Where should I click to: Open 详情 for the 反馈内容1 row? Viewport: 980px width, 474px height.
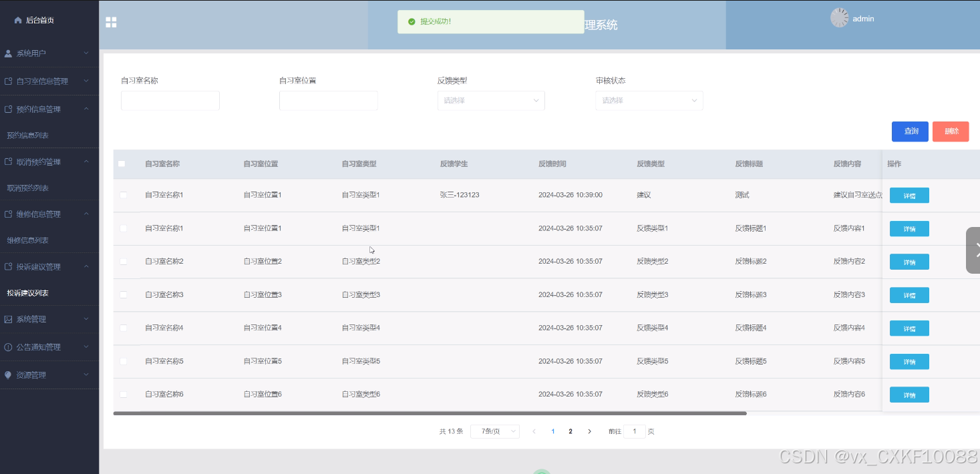[909, 229]
